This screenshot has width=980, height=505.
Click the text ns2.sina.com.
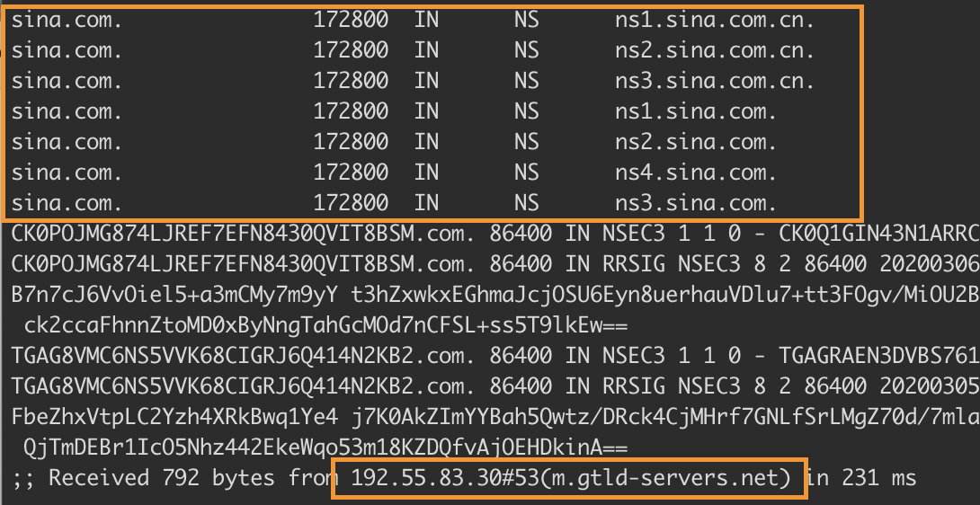click(x=696, y=143)
